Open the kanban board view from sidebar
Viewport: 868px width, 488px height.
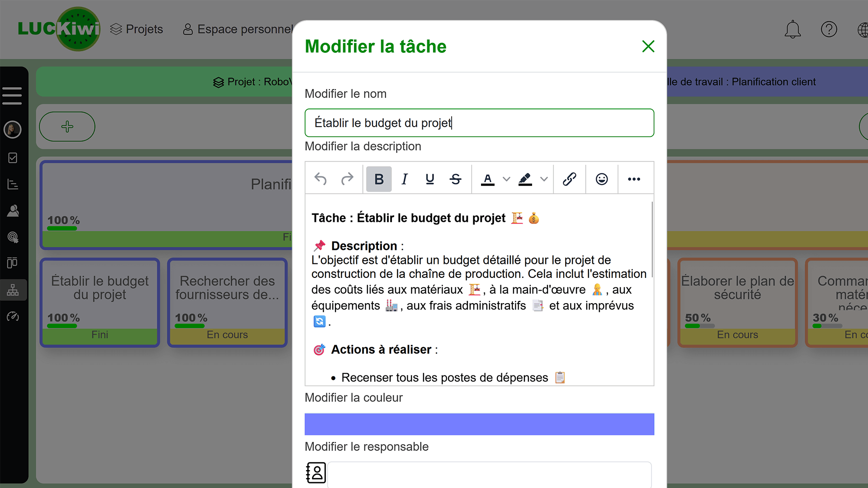[x=13, y=263]
